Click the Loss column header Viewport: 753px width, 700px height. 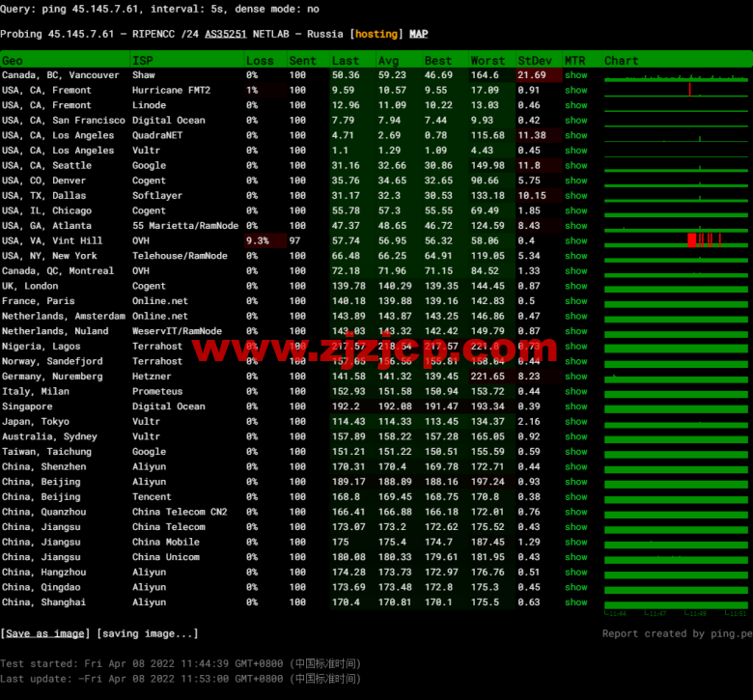pyautogui.click(x=260, y=60)
